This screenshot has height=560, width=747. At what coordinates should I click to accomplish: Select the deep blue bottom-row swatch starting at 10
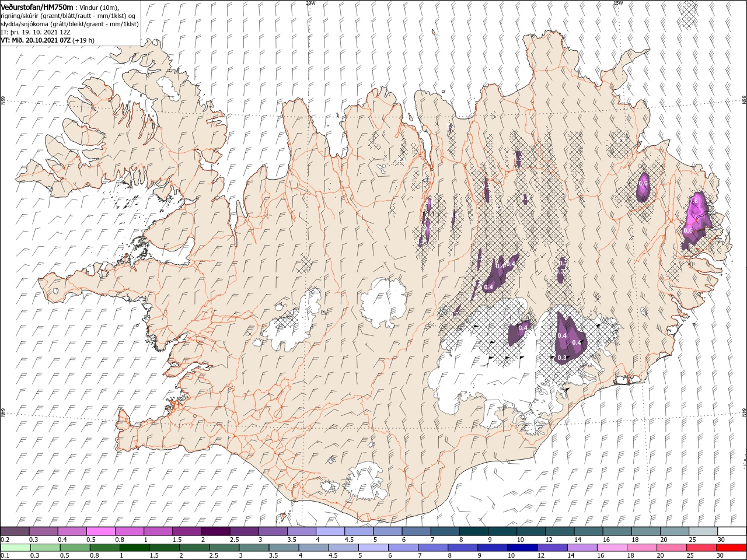tap(522, 548)
